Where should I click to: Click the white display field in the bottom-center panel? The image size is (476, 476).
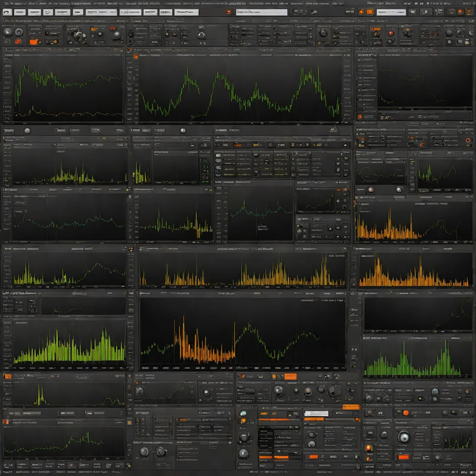pos(316,413)
